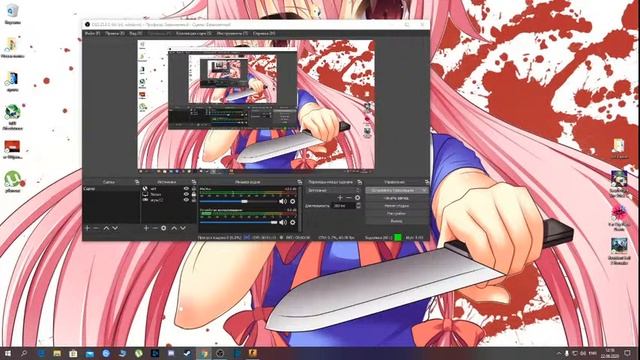Open the notification center icon
Image resolution: width=640 pixels, height=360 pixels.
click(628, 353)
